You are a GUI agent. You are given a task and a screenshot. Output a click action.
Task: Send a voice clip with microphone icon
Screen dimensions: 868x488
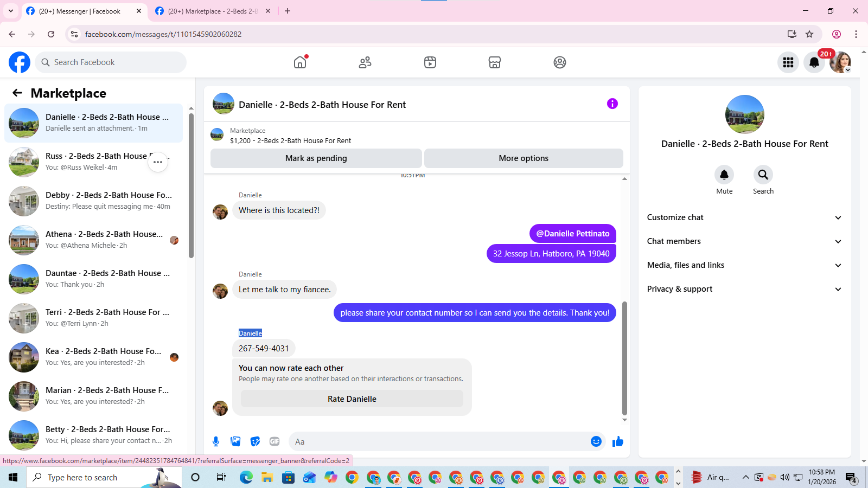point(216,441)
